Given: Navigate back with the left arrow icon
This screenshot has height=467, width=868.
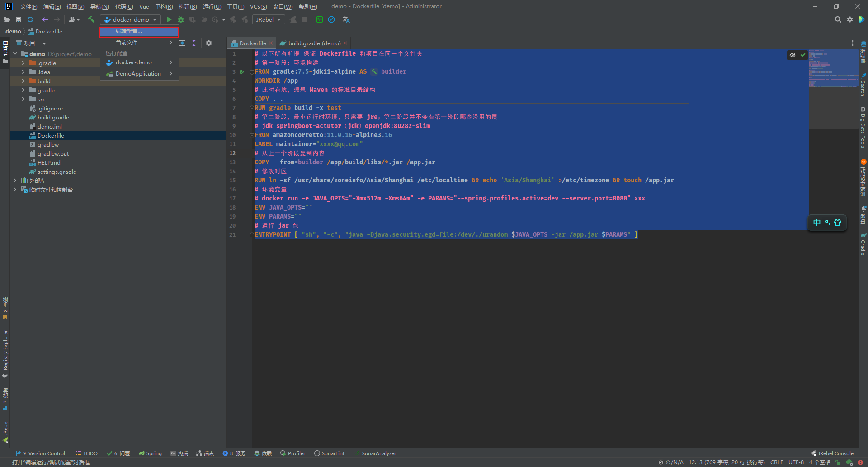Looking at the screenshot, I should point(45,19).
